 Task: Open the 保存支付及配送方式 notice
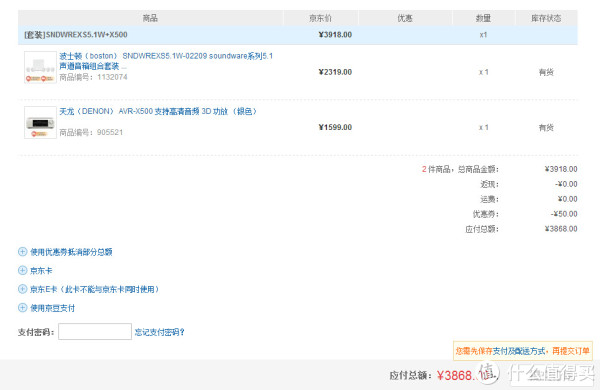(523, 351)
